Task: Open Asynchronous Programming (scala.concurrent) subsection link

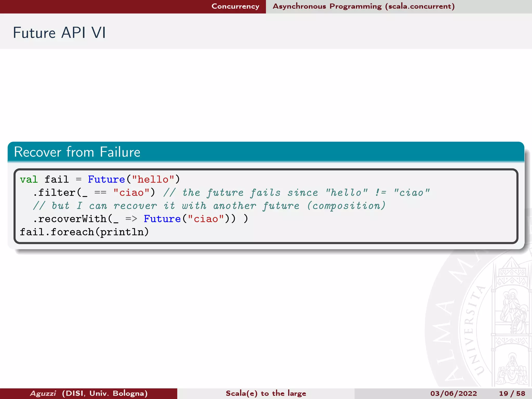Action: [364, 6]
